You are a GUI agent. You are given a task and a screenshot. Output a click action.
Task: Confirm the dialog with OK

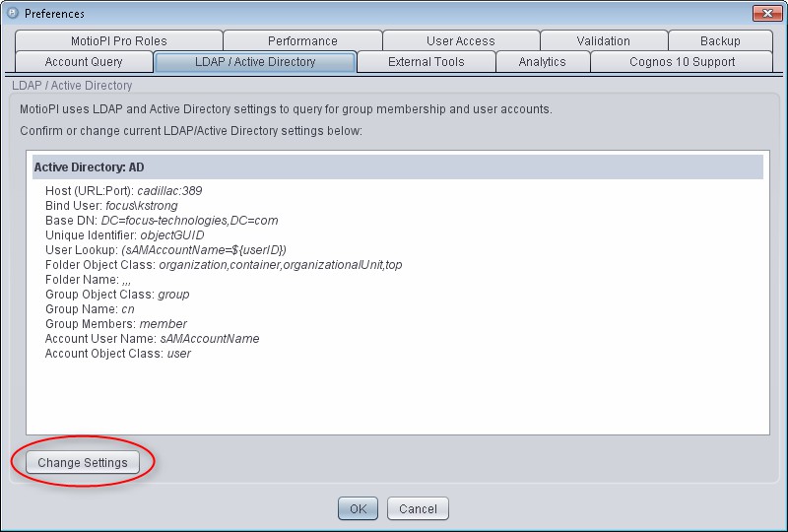(358, 509)
